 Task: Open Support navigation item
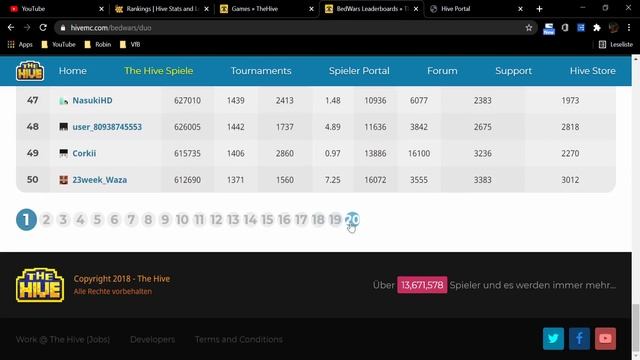513,71
